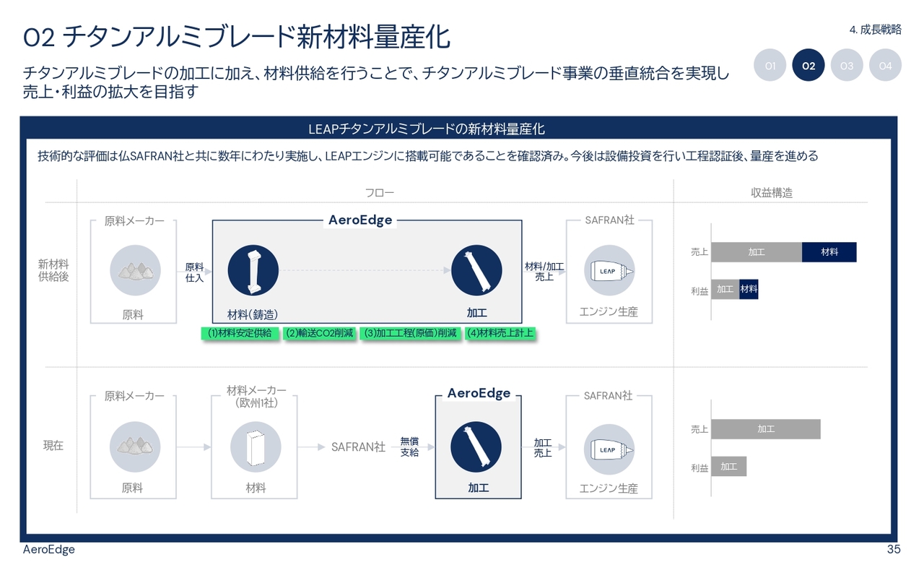
Task: Click the machined blade icon in top row
Action: point(476,270)
